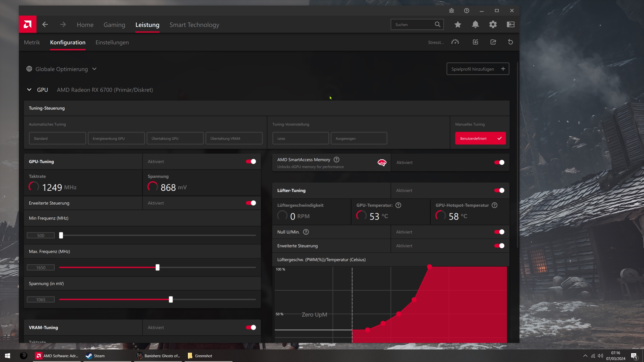Open notifications bell icon
The image size is (644, 362).
point(475,24)
